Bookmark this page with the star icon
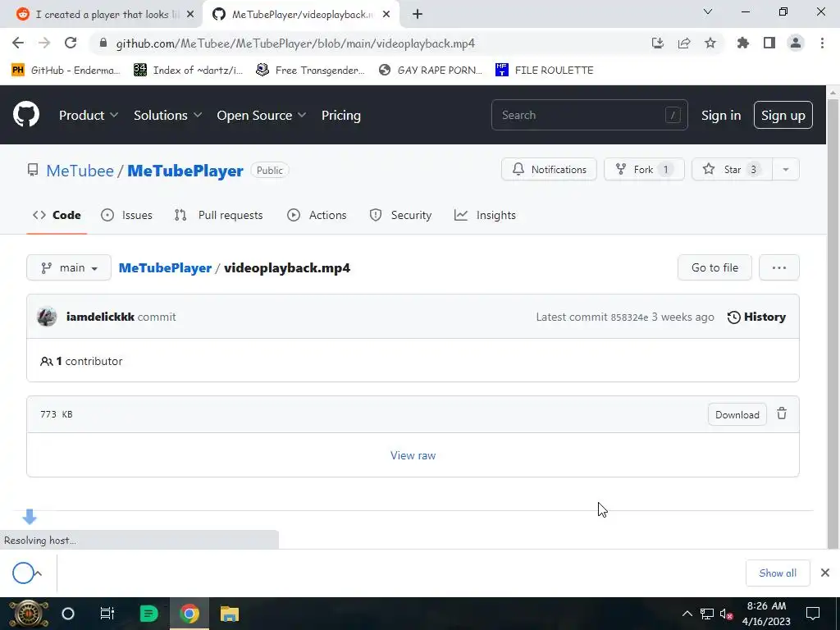 coord(710,43)
